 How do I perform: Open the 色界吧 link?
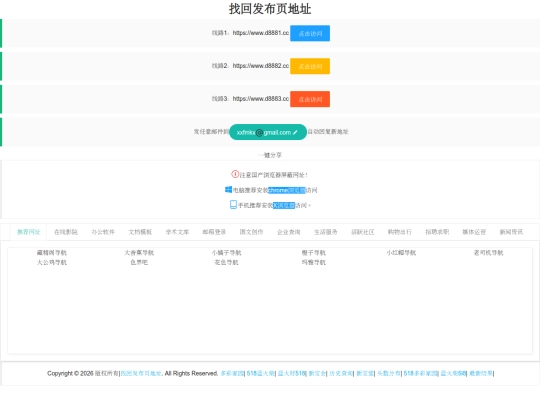point(139,262)
